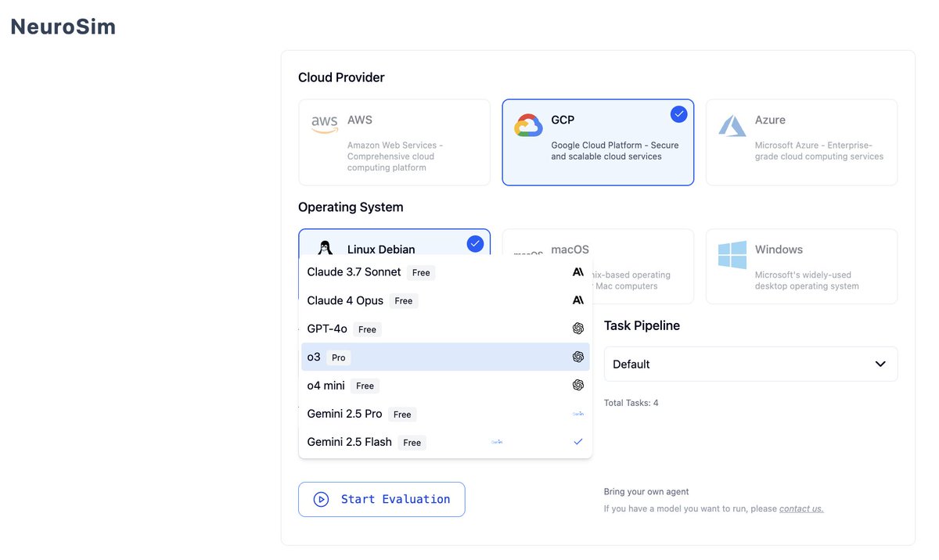The image size is (939, 560).
Task: Open the Task Pipeline Default dropdown
Action: click(750, 364)
